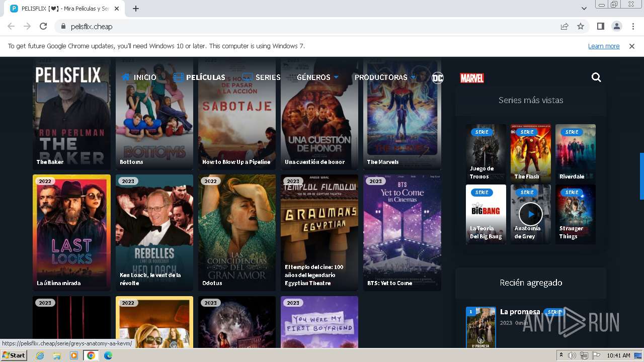The height and width of the screenshot is (362, 644).
Task: Open Juego de Tronos series card
Action: click(x=486, y=153)
